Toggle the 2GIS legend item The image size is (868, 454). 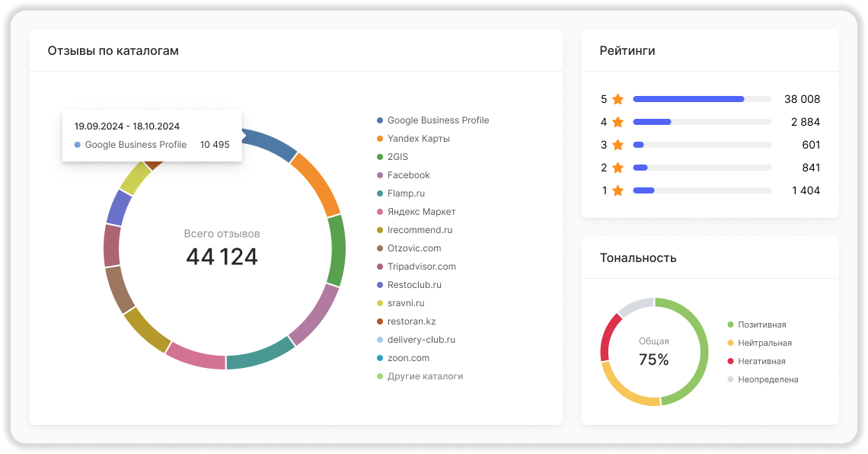click(392, 157)
